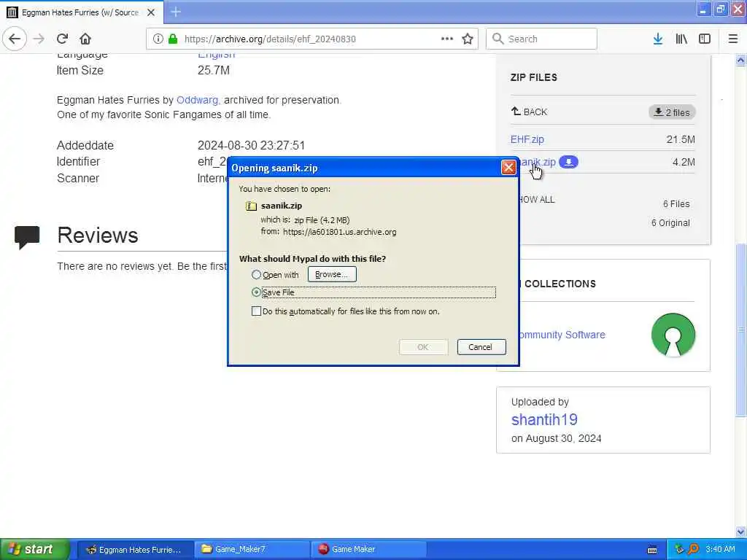This screenshot has height=560, width=747.
Task: Click the Reviews speech bubble icon
Action: pyautogui.click(x=27, y=238)
